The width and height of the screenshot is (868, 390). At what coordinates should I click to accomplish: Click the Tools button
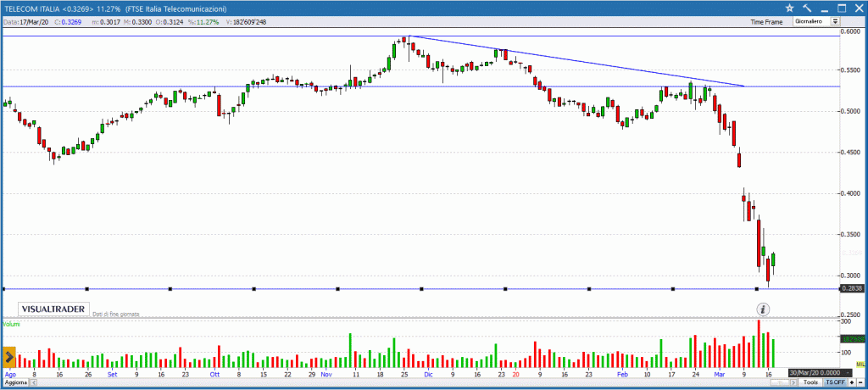click(810, 382)
